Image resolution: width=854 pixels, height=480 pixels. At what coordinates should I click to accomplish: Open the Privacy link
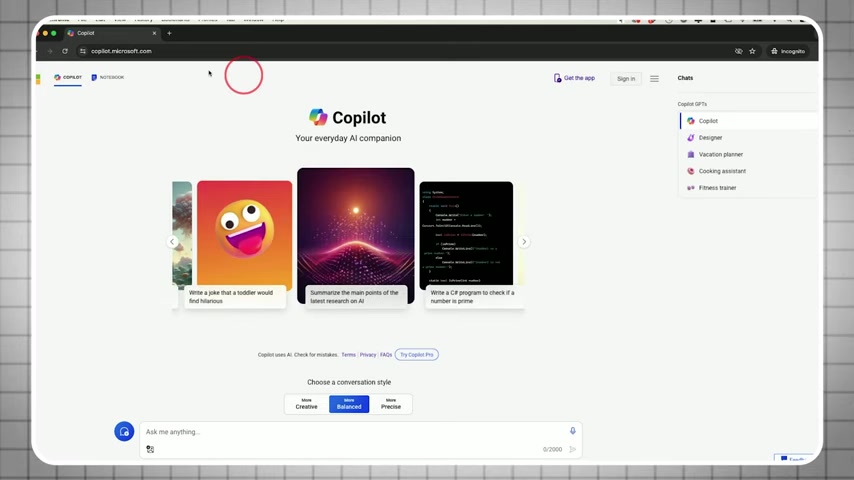[x=368, y=355]
